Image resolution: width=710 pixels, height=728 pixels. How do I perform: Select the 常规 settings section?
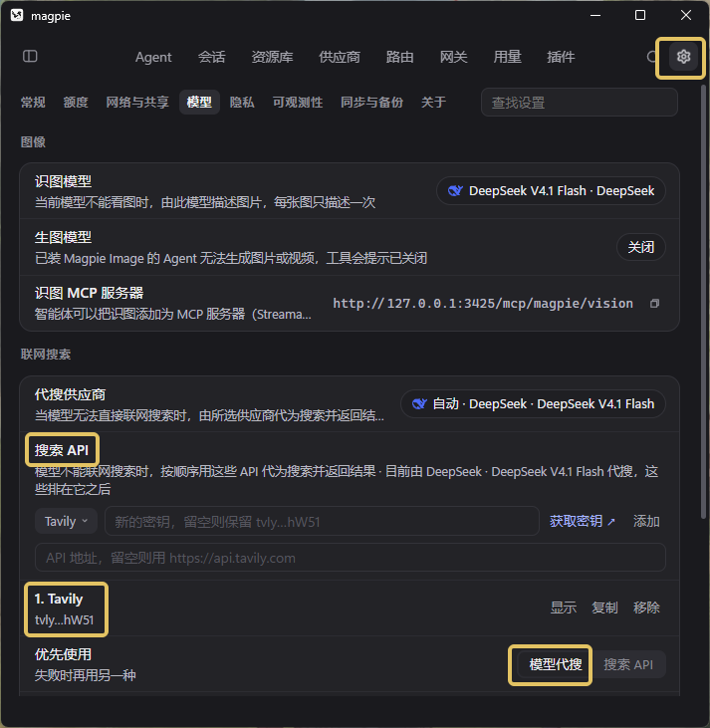[x=33, y=103]
